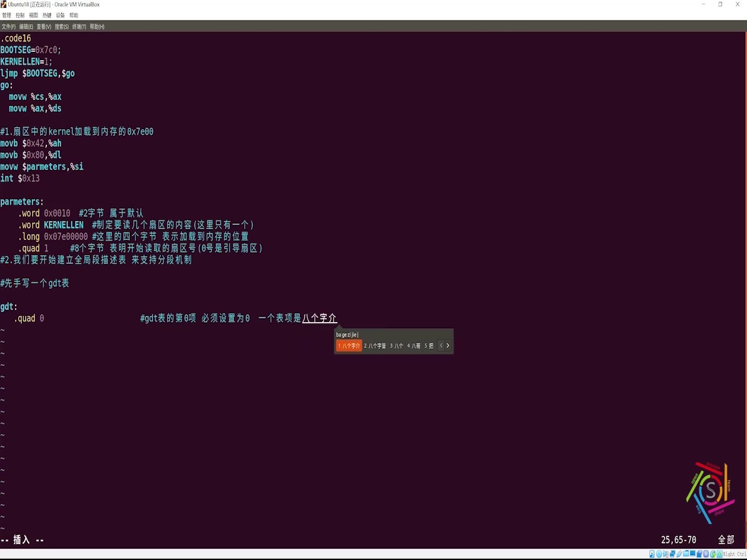This screenshot has height=560, width=747.
Task: Open the VirtualBox 设备 menu
Action: tap(60, 16)
